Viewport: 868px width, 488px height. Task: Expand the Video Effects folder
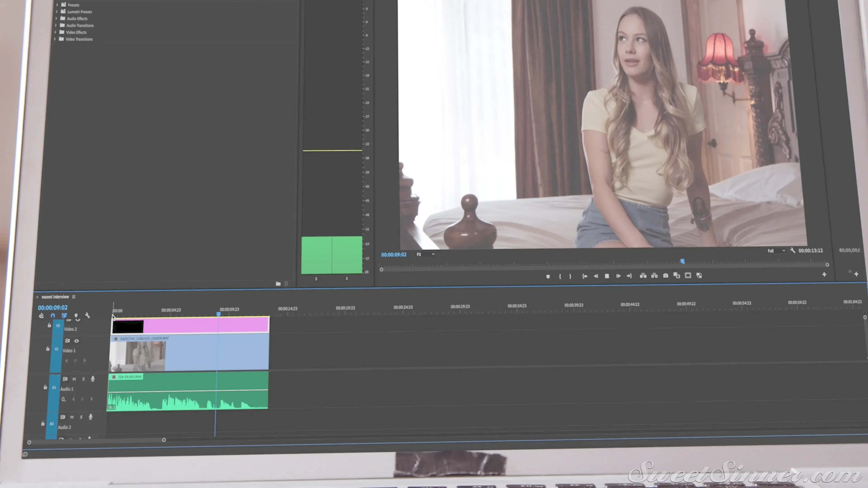point(55,32)
